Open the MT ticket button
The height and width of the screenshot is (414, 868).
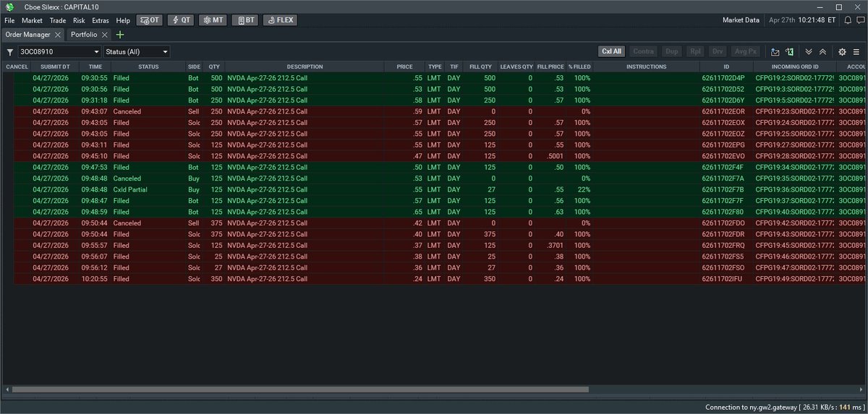click(212, 20)
